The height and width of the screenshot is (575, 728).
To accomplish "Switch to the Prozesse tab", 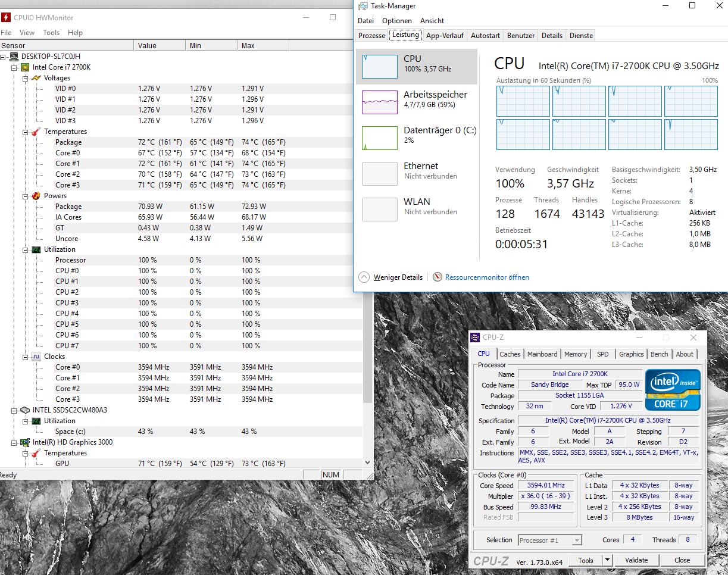I will tap(372, 36).
